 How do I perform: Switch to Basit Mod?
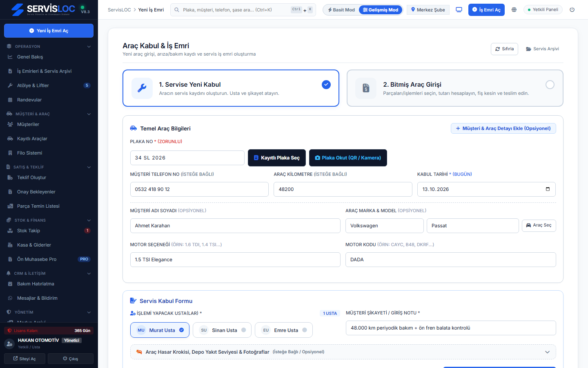[x=341, y=10]
